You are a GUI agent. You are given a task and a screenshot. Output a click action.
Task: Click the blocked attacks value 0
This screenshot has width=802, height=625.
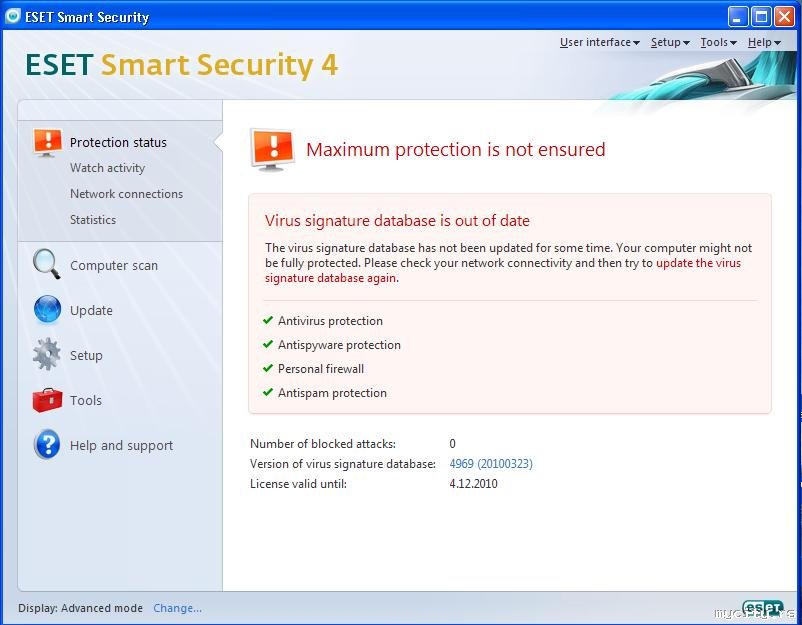452,443
